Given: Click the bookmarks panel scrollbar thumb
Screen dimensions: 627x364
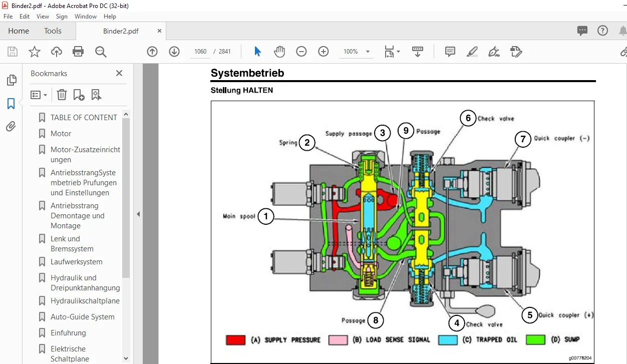Looking at the screenshot, I should (x=126, y=198).
